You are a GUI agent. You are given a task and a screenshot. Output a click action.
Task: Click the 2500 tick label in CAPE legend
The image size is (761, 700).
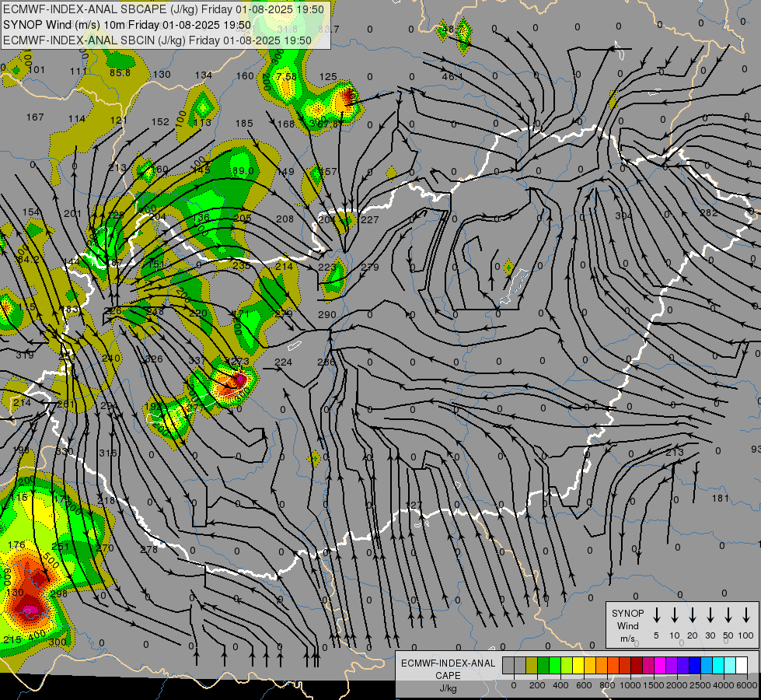pos(700,685)
